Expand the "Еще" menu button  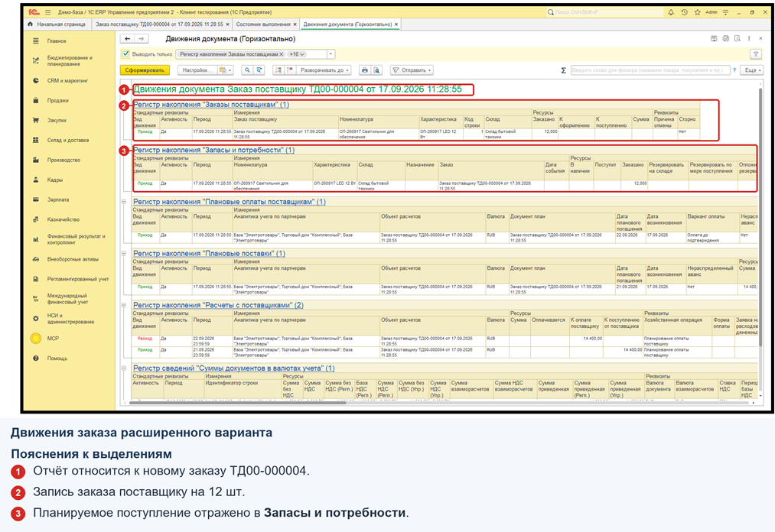pyautogui.click(x=751, y=70)
